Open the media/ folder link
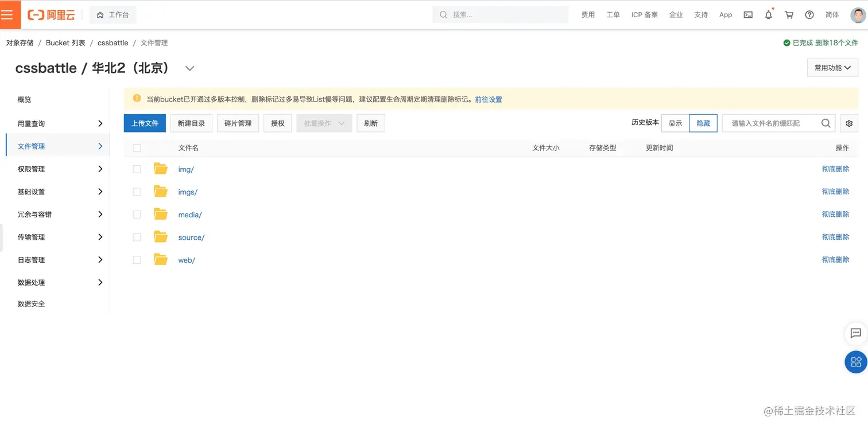This screenshot has height=429, width=868. point(190,214)
